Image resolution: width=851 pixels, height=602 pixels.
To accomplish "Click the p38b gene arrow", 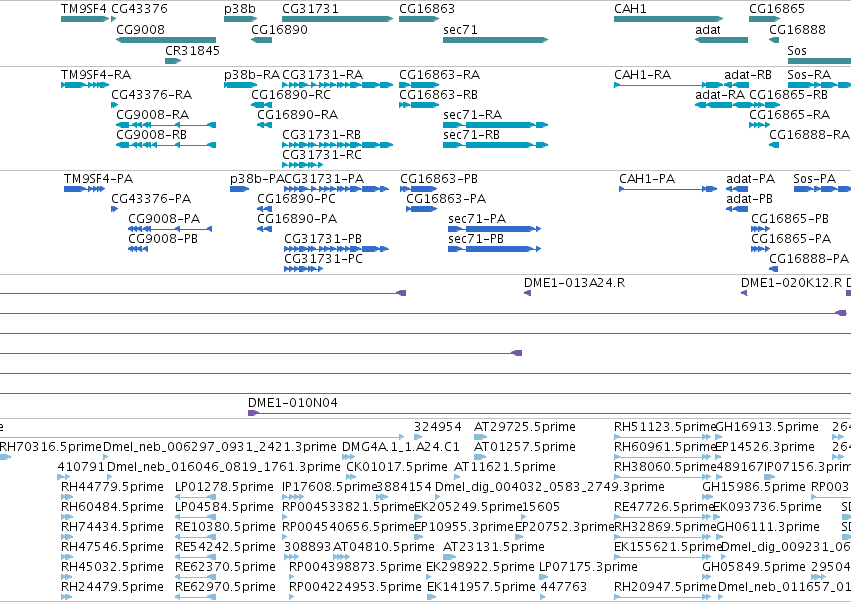I will point(240,19).
